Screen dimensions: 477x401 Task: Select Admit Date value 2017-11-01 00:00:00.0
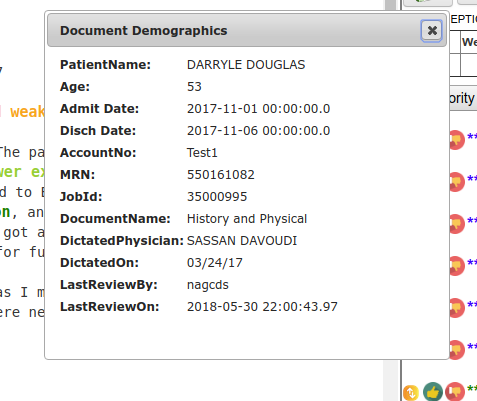click(x=258, y=109)
